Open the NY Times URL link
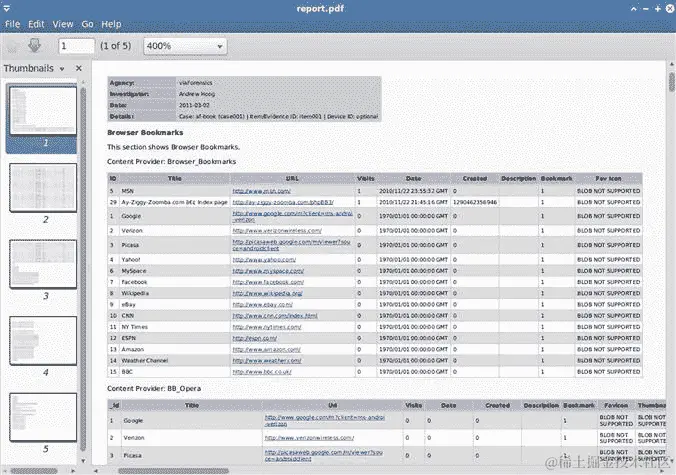This screenshot has height=475, width=676. (x=267, y=327)
